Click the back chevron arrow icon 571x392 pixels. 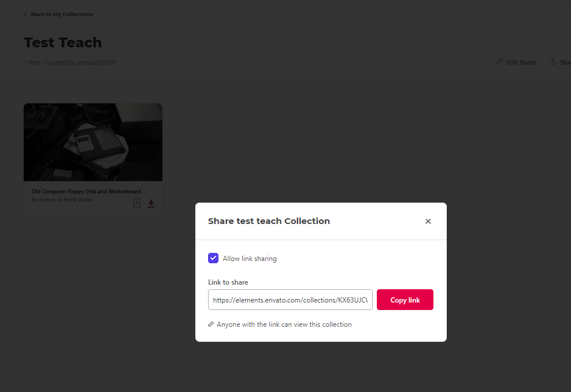click(x=25, y=14)
